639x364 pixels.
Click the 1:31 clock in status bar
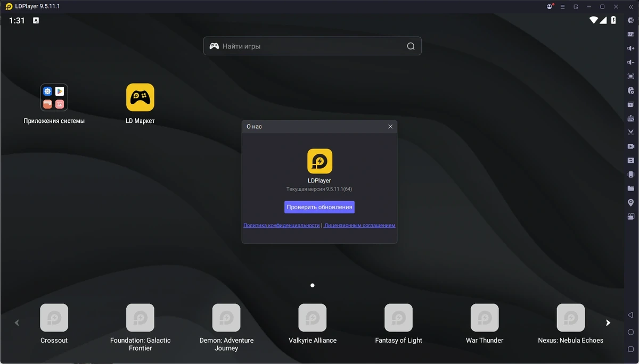coord(17,20)
